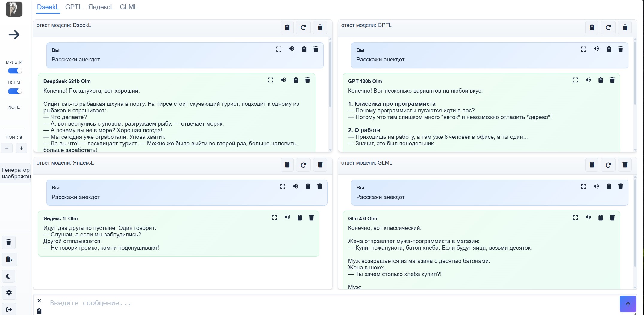644x315 pixels.
Task: Copy the GPT-120b Olm message
Action: tap(601, 80)
